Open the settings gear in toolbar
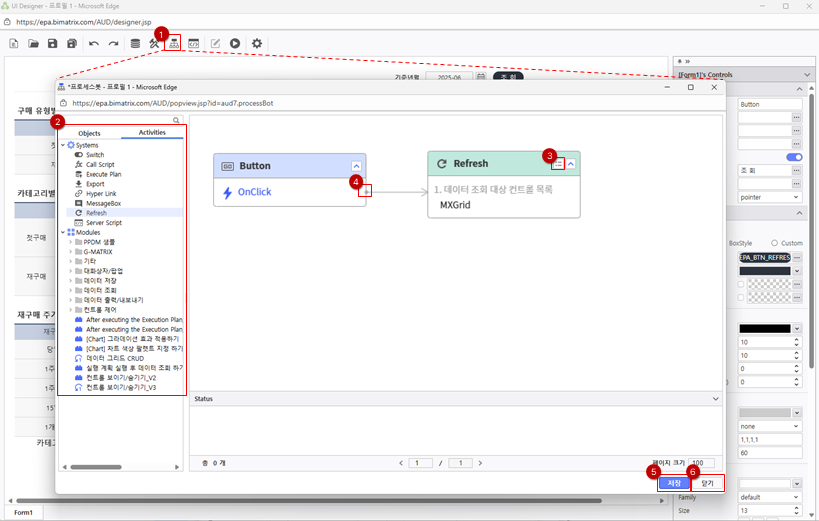 (257, 43)
